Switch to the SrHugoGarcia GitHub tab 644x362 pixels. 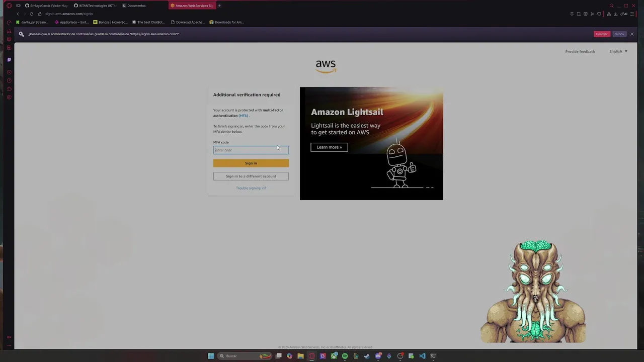pyautogui.click(x=47, y=6)
